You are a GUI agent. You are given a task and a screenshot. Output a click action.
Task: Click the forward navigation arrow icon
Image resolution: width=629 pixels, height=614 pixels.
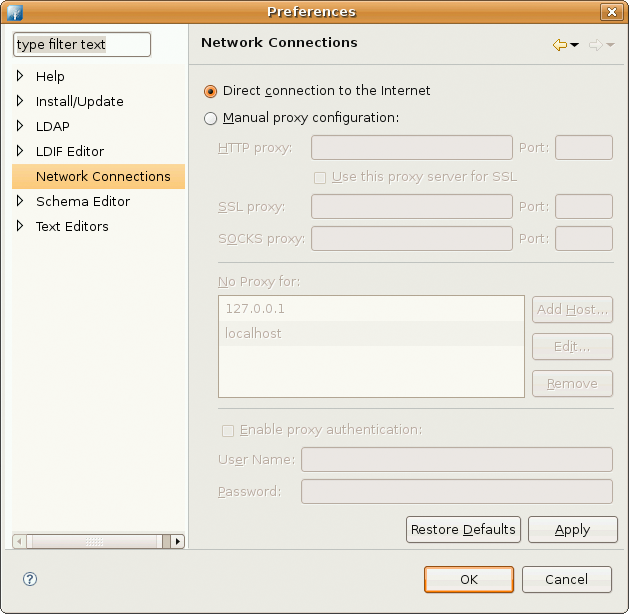coord(596,45)
